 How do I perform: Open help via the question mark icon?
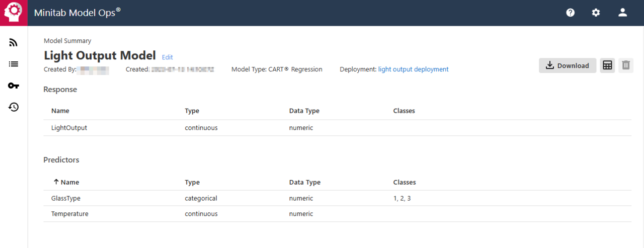(570, 13)
